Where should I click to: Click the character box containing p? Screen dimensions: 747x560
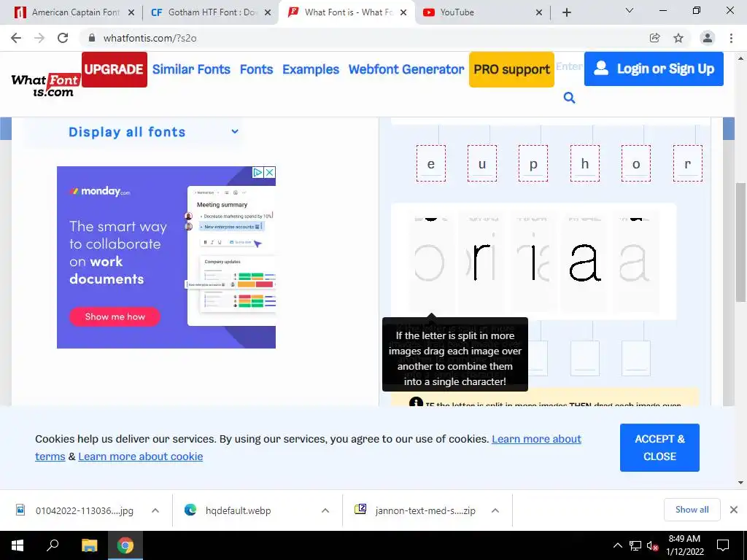point(533,163)
